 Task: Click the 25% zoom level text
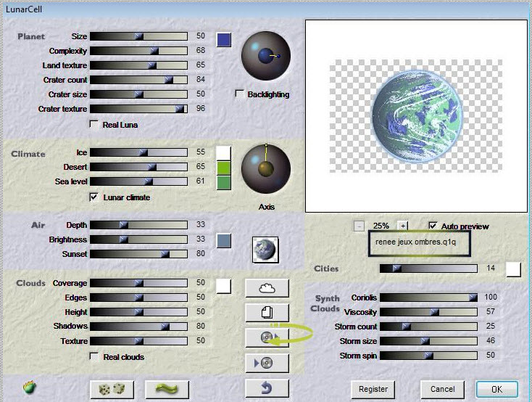[x=381, y=226]
